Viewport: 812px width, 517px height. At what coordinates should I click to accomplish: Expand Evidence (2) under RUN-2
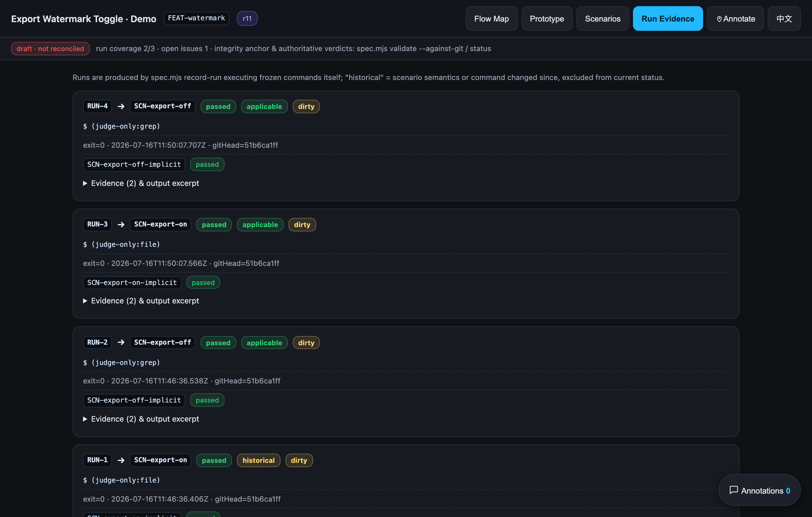click(141, 419)
